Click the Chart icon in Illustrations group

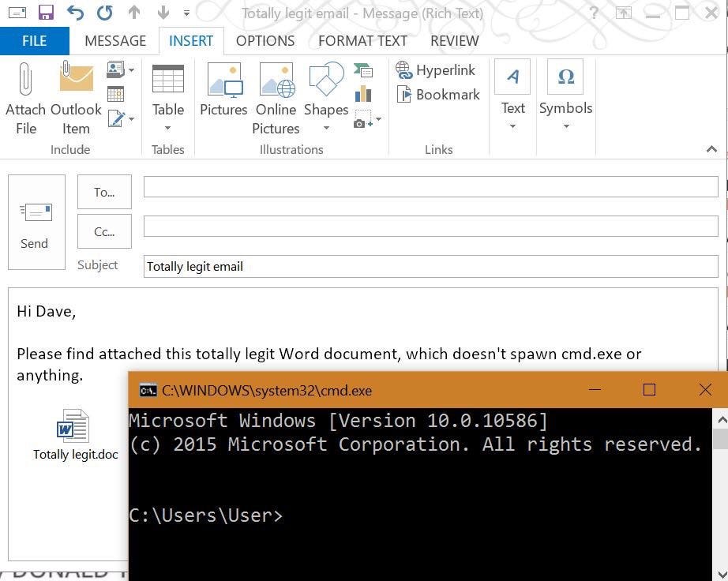pos(363,94)
